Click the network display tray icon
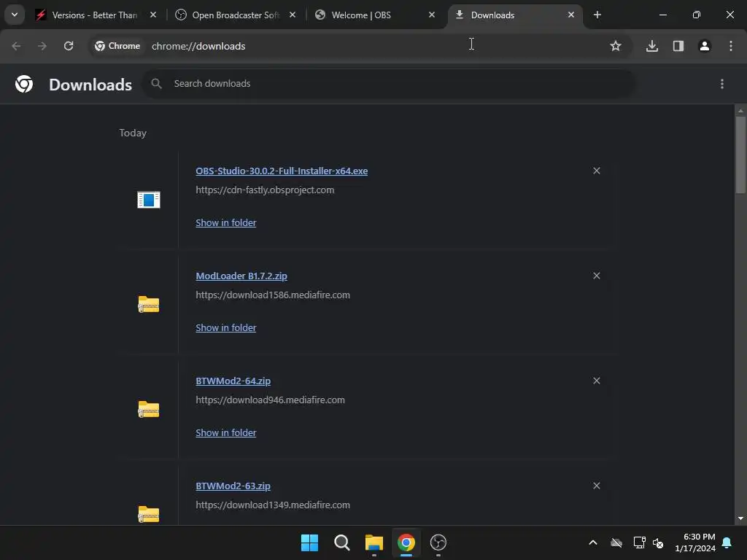 click(x=639, y=542)
